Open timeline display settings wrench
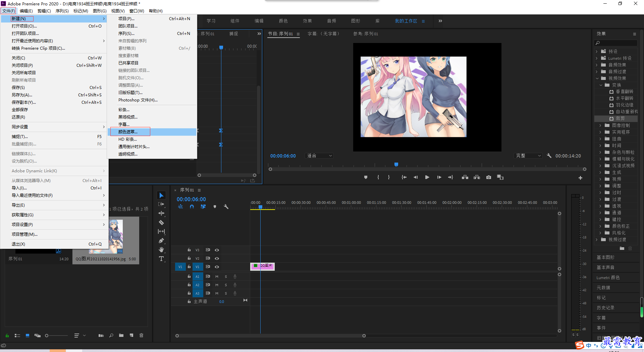Screen dimensions: 644x352 226,207
